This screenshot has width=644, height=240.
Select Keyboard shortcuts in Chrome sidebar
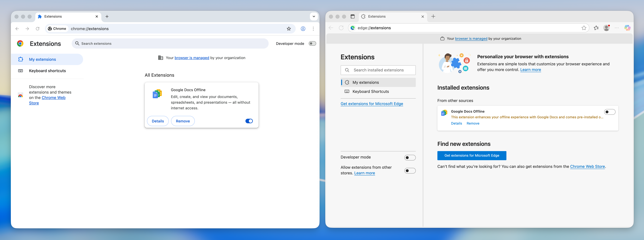[47, 71]
